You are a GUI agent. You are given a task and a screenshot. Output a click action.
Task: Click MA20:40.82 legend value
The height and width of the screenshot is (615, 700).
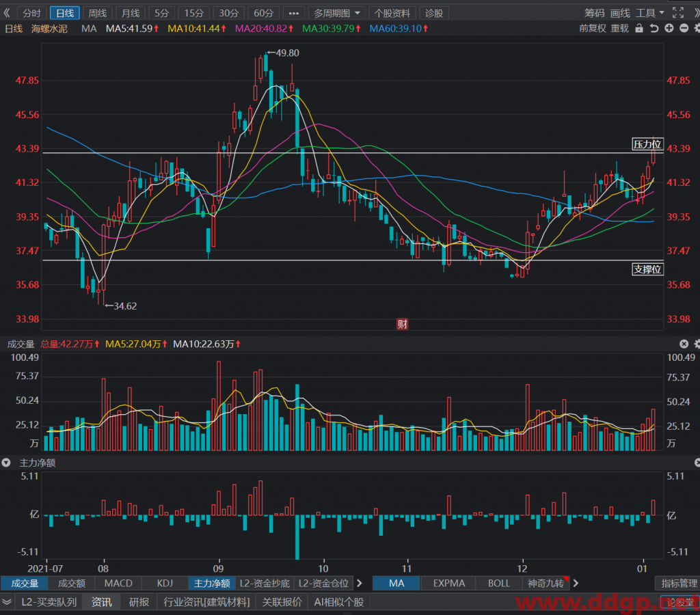point(264,29)
